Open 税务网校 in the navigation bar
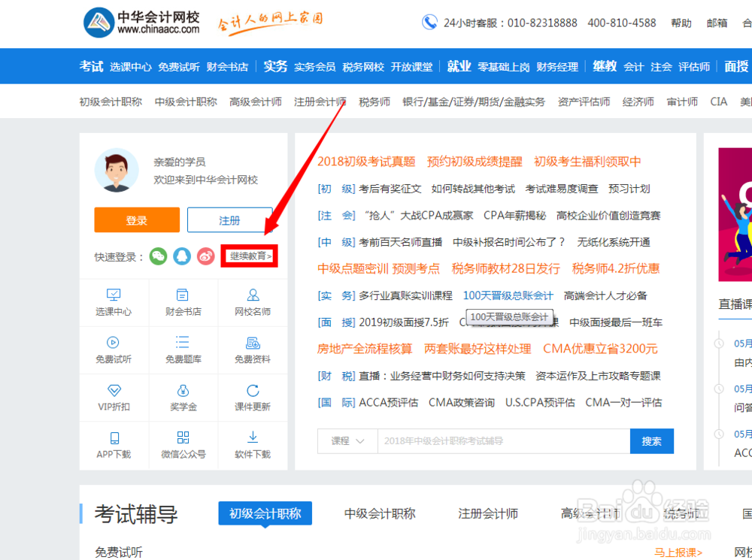 click(363, 67)
